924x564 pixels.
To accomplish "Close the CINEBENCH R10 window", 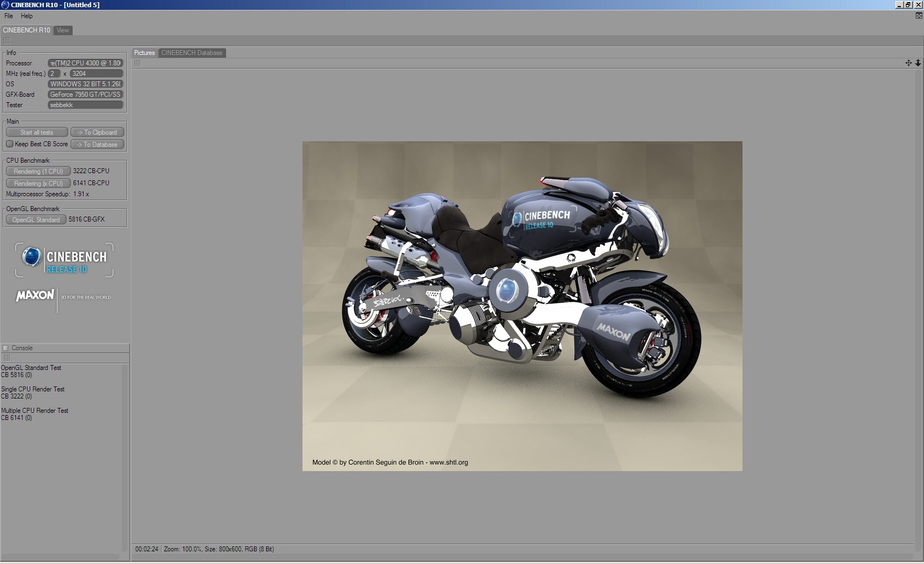I will [918, 4].
